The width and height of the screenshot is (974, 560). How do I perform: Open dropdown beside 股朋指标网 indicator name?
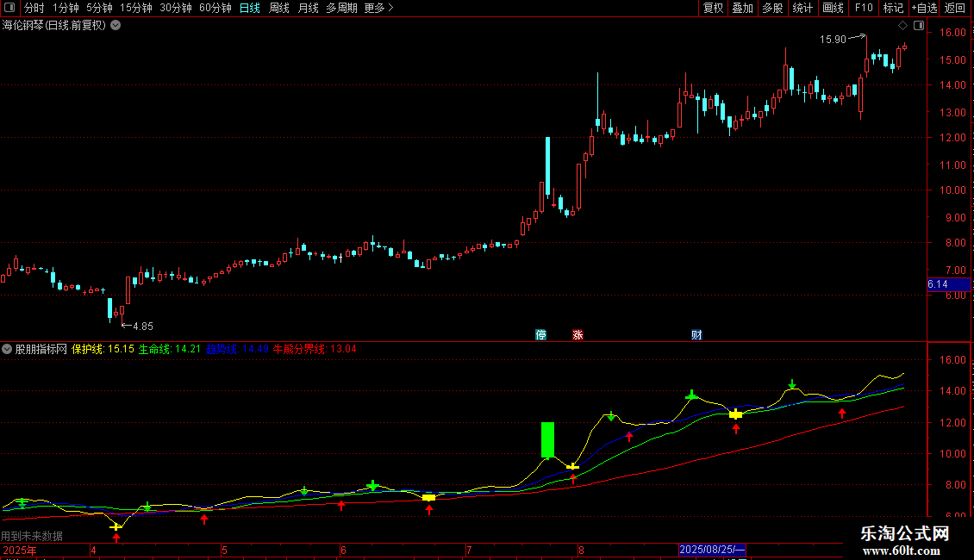pyautogui.click(x=7, y=349)
